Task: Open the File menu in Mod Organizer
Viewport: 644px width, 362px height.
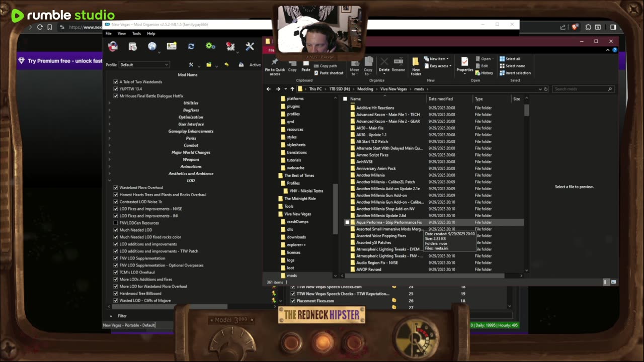Action: [109, 34]
